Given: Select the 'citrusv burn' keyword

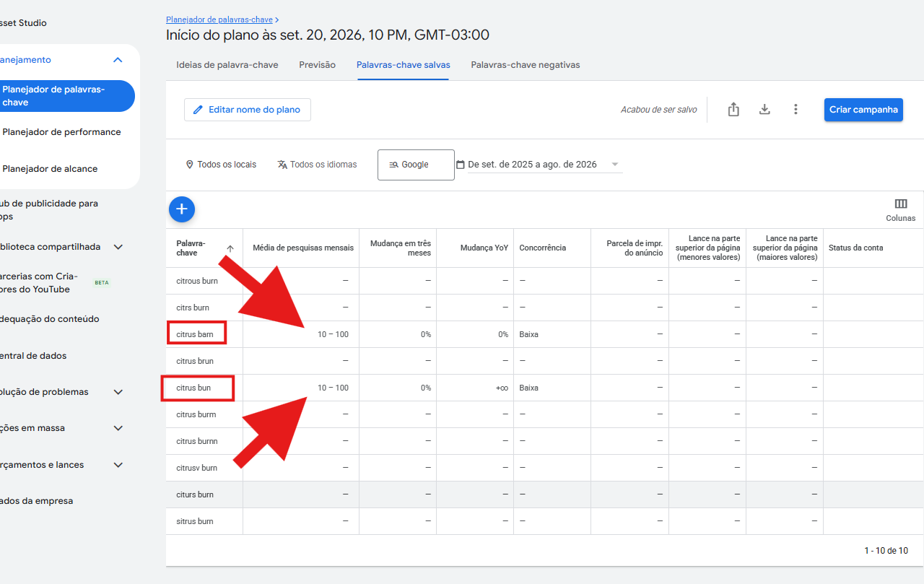Looking at the screenshot, I should coord(197,468).
